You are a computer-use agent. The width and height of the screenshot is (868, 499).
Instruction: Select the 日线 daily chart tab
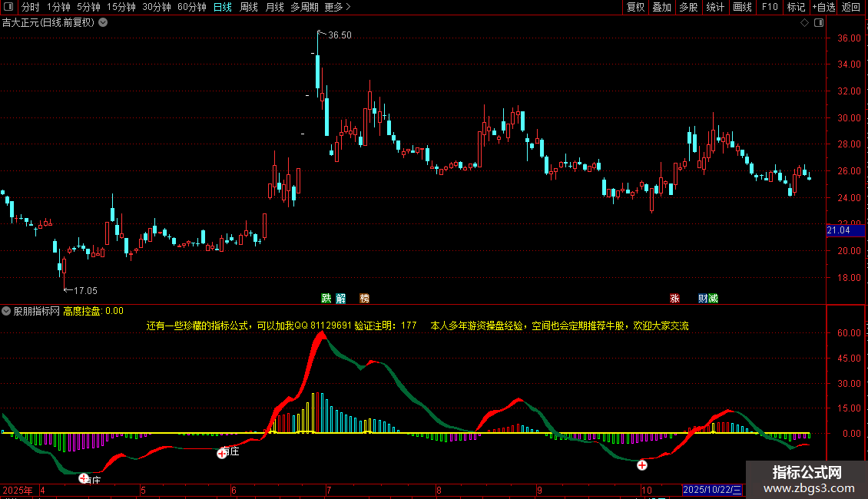pos(223,7)
